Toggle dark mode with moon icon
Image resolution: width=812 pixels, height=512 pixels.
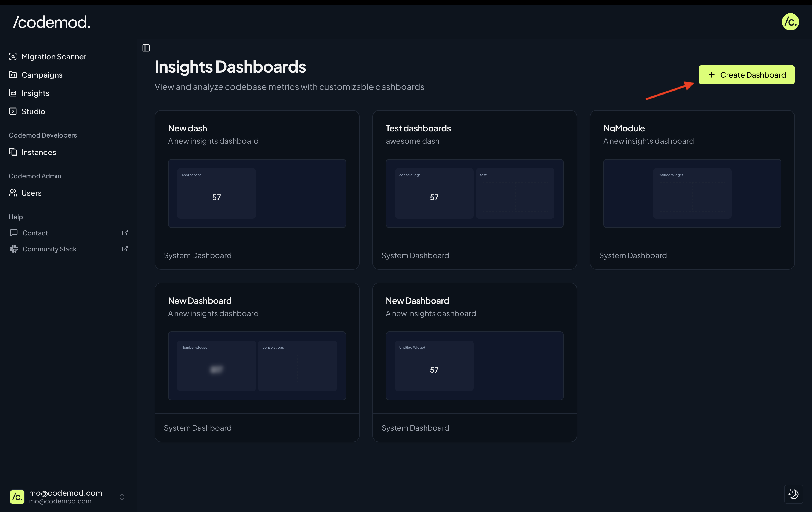(x=793, y=494)
